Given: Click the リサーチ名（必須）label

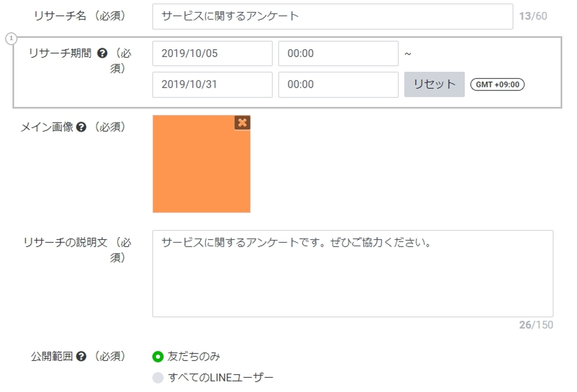Looking at the screenshot, I should tap(80, 16).
